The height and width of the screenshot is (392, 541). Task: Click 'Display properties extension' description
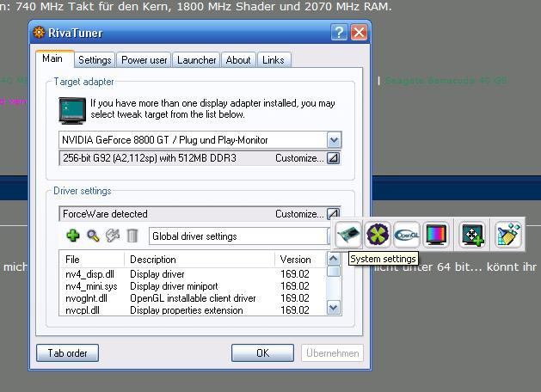[187, 310]
